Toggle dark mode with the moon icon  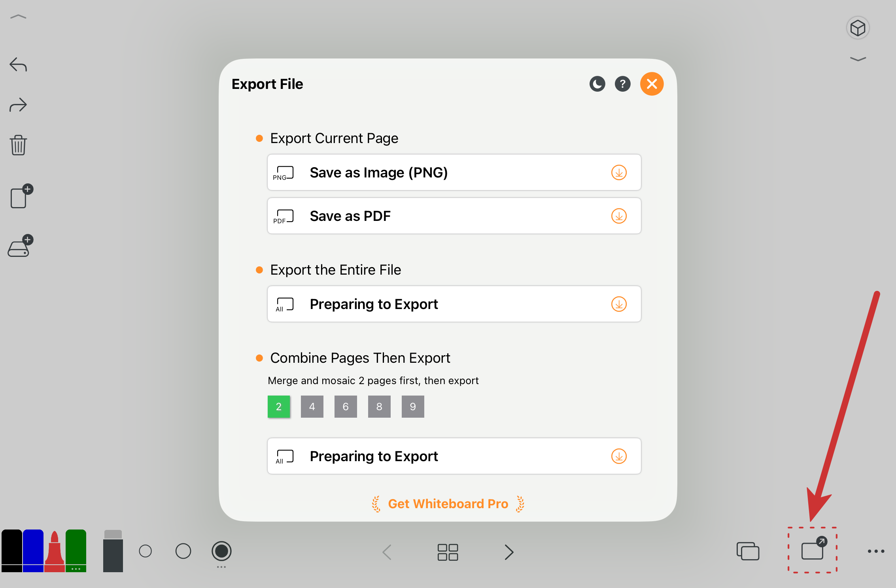tap(597, 84)
